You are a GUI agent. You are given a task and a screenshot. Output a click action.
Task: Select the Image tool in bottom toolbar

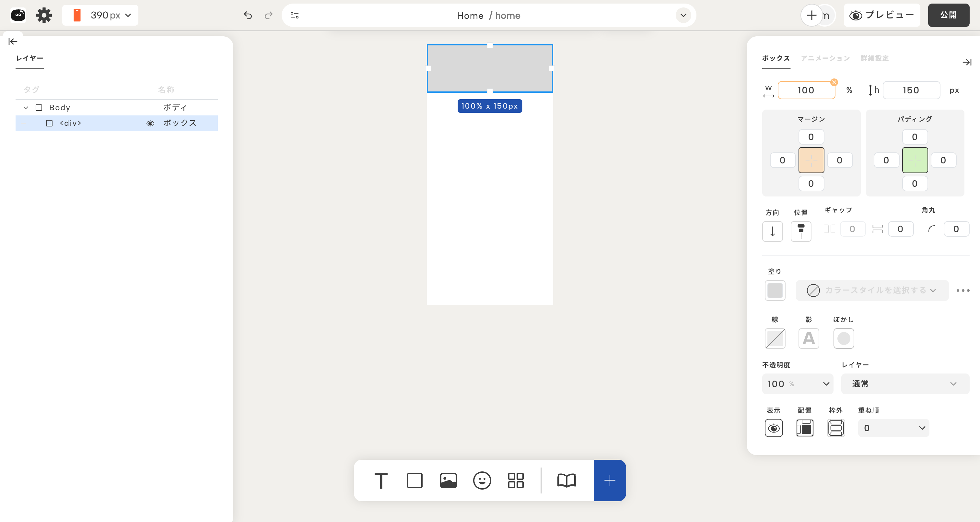coord(448,480)
